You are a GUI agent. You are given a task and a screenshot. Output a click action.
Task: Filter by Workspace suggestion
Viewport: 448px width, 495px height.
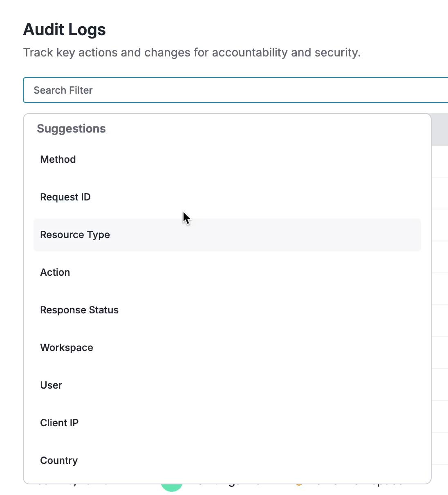pos(227,348)
